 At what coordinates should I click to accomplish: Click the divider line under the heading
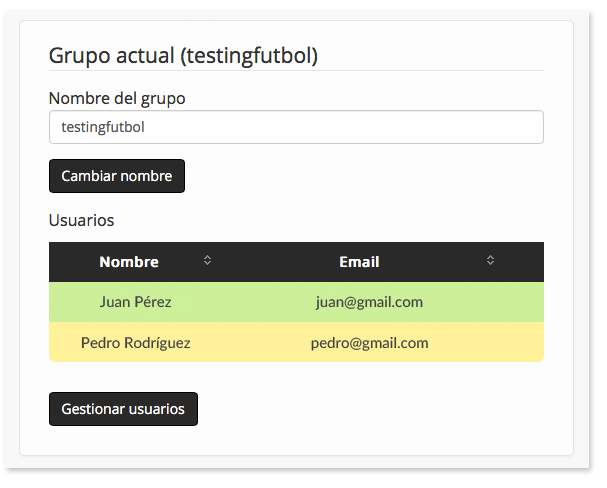pyautogui.click(x=296, y=71)
